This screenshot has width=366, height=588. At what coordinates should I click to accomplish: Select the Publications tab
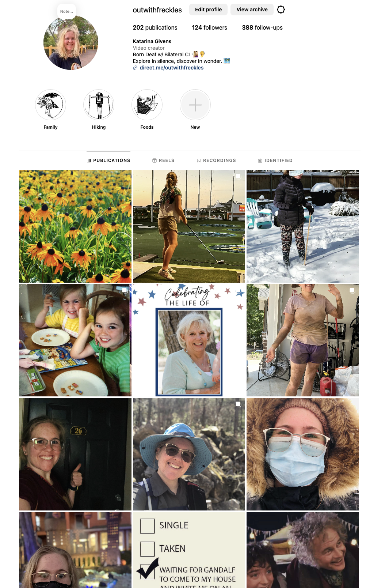tap(108, 161)
